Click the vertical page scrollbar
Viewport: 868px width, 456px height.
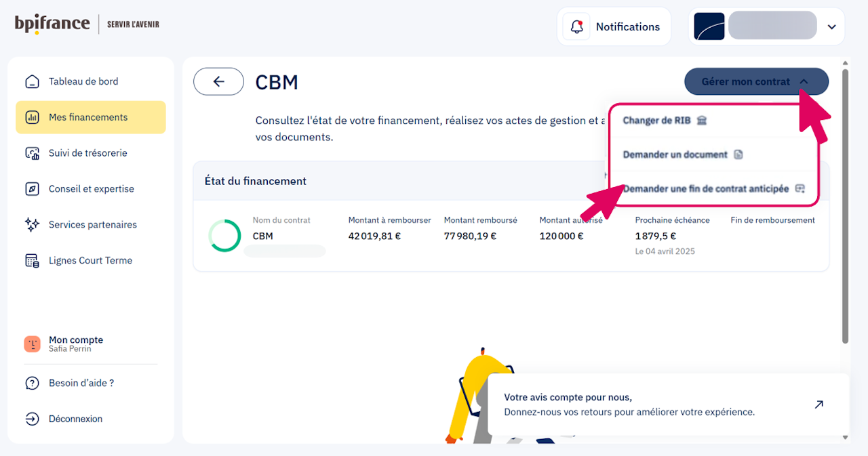click(x=845, y=203)
